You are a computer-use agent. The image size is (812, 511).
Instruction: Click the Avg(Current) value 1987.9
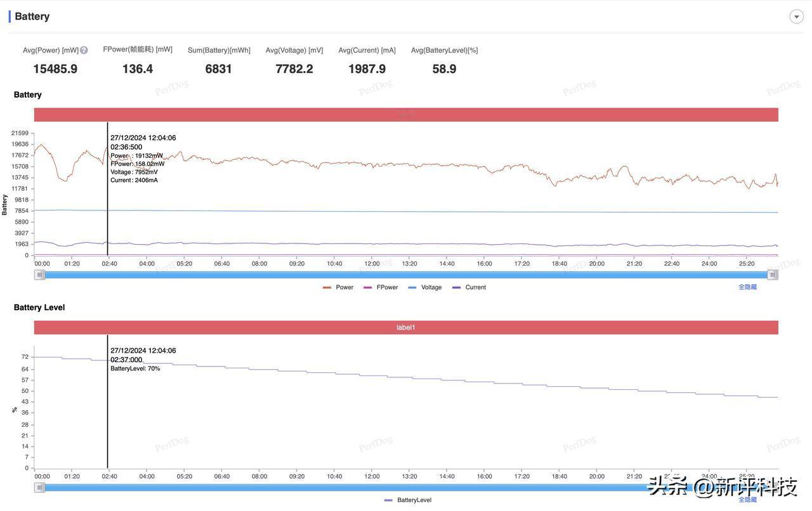(x=367, y=68)
